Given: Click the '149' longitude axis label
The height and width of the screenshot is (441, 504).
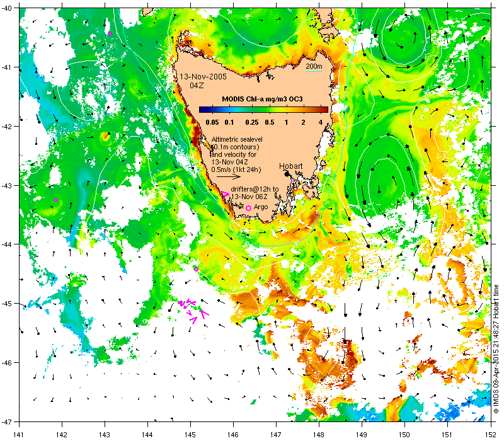Looking at the screenshot, I should click(362, 435).
